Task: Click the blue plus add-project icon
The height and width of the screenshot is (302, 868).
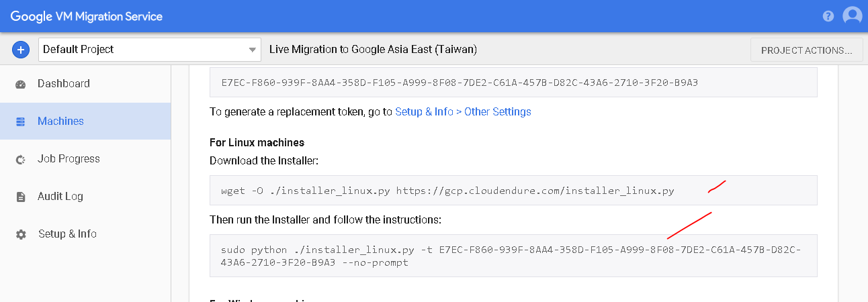Action: [x=21, y=49]
